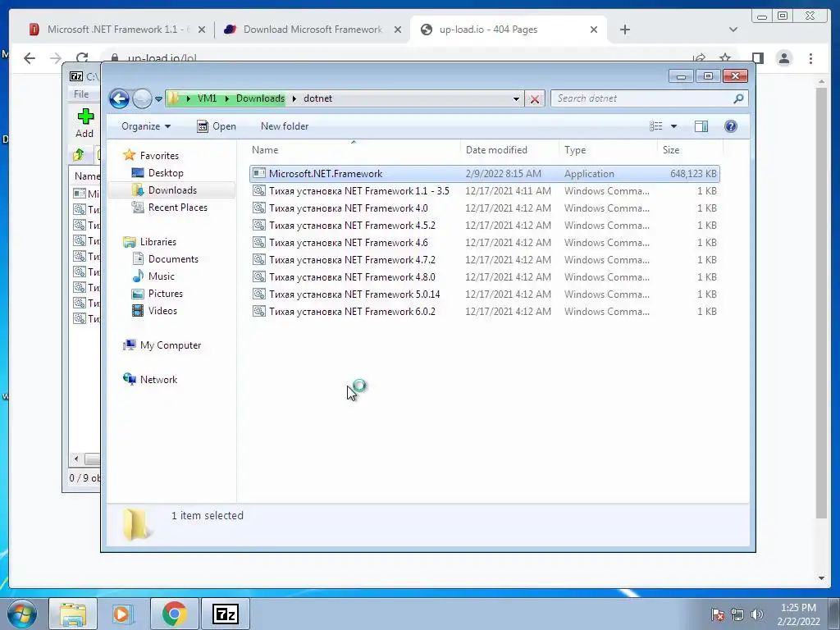Click dotnet in address breadcrumb
Image resolution: width=840 pixels, height=630 pixels.
[317, 98]
